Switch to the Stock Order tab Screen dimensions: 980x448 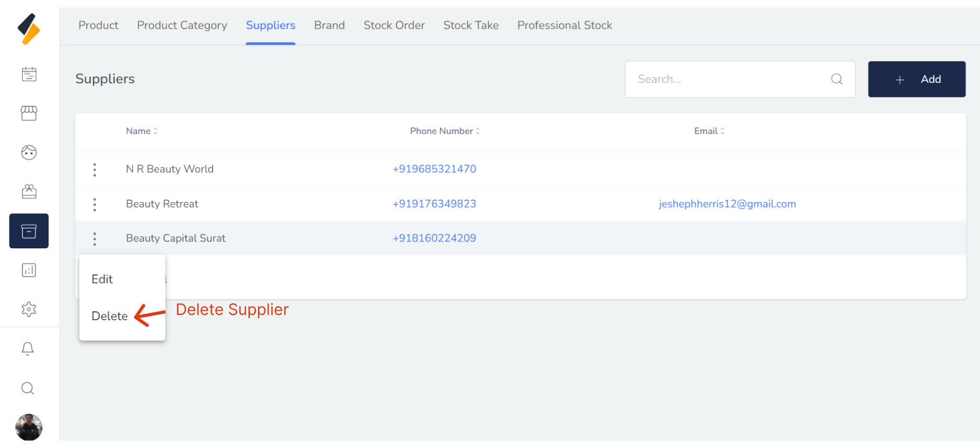click(394, 25)
